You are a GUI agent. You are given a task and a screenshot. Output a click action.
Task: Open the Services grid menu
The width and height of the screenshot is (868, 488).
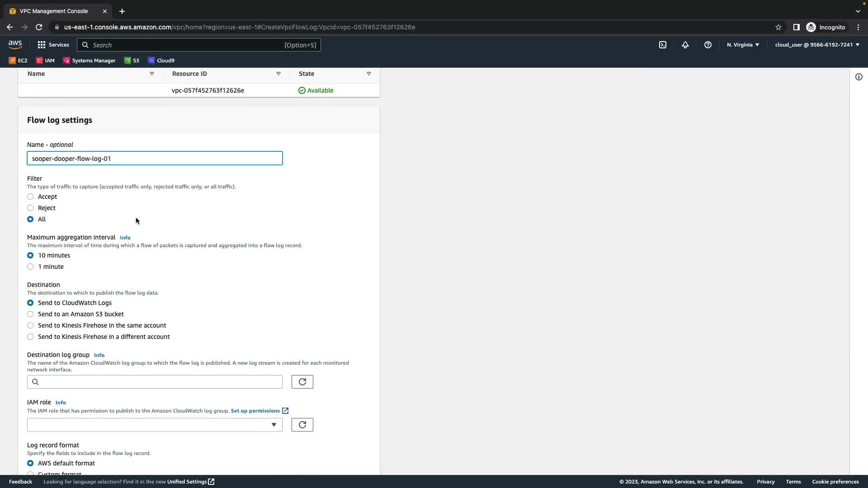tap(53, 45)
